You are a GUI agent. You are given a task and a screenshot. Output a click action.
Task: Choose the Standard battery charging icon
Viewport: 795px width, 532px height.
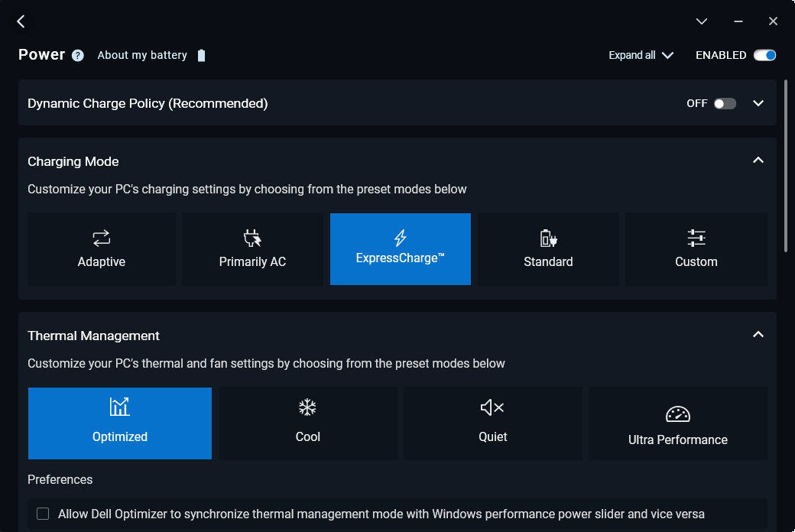click(x=548, y=238)
